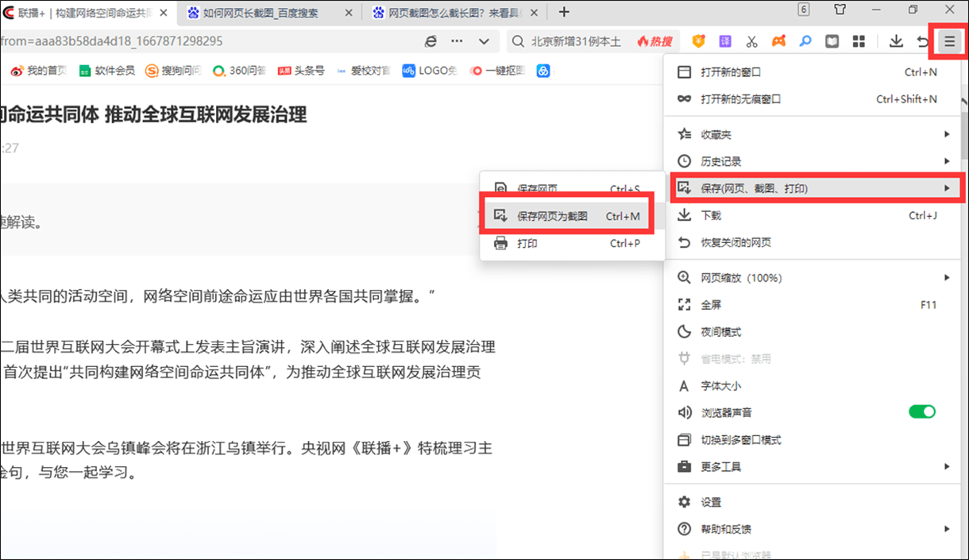Choose 打印 from the save submenu

tap(527, 243)
